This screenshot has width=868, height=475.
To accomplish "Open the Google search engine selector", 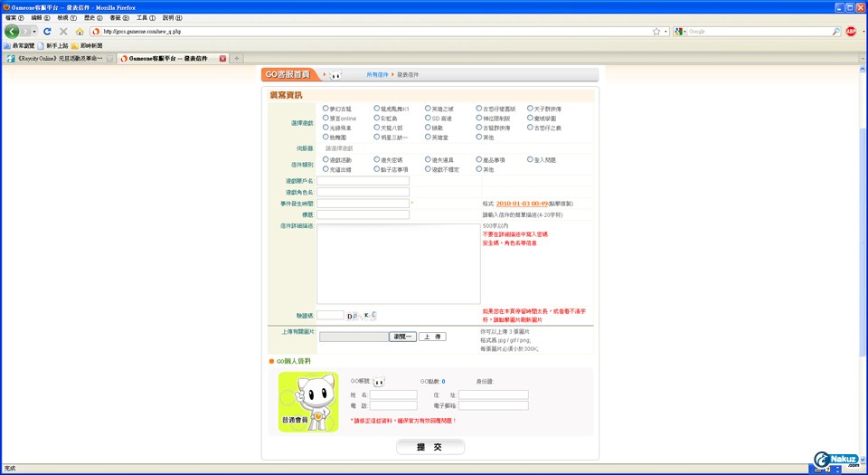I will coord(680,32).
